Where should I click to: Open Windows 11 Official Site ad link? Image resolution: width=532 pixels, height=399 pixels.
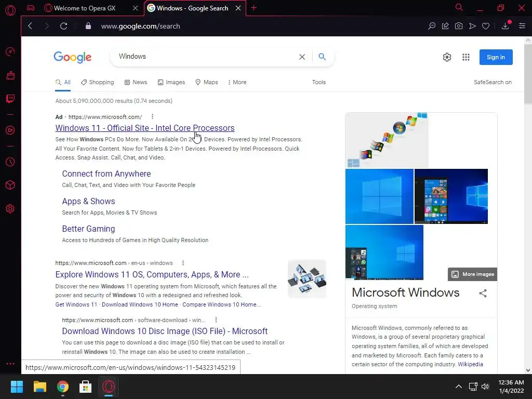coord(145,128)
